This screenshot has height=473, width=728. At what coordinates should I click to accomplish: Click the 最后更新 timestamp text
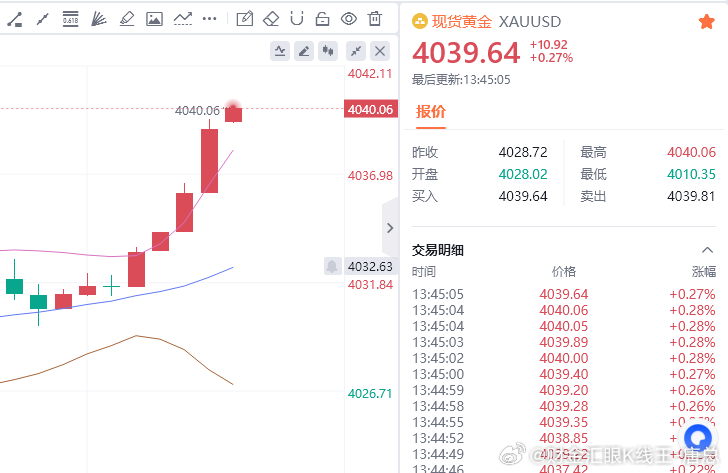[461, 80]
